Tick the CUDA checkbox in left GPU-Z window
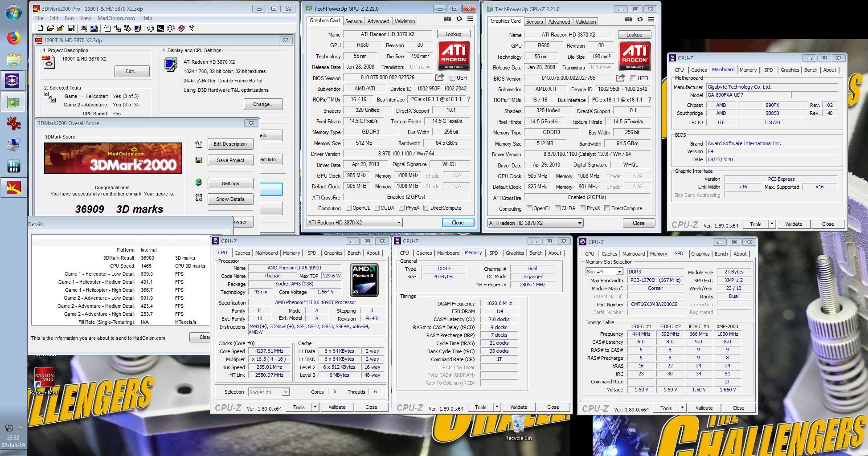This screenshot has width=868, height=456. [x=377, y=208]
